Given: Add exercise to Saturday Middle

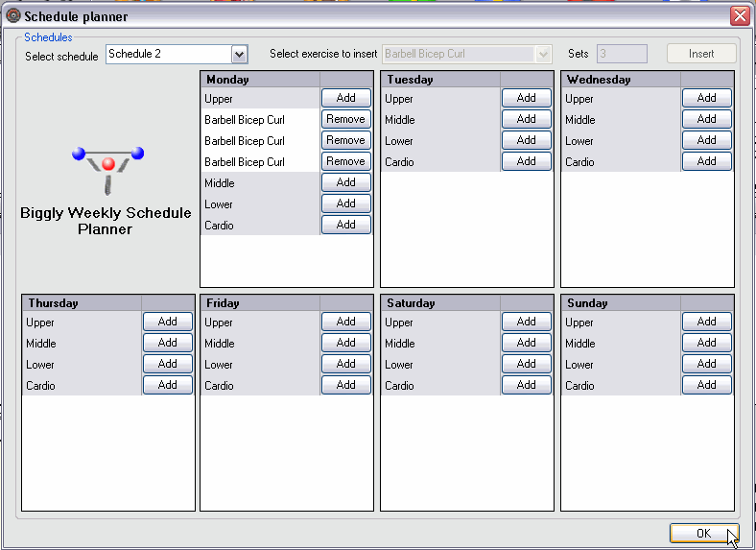Looking at the screenshot, I should point(526,343).
